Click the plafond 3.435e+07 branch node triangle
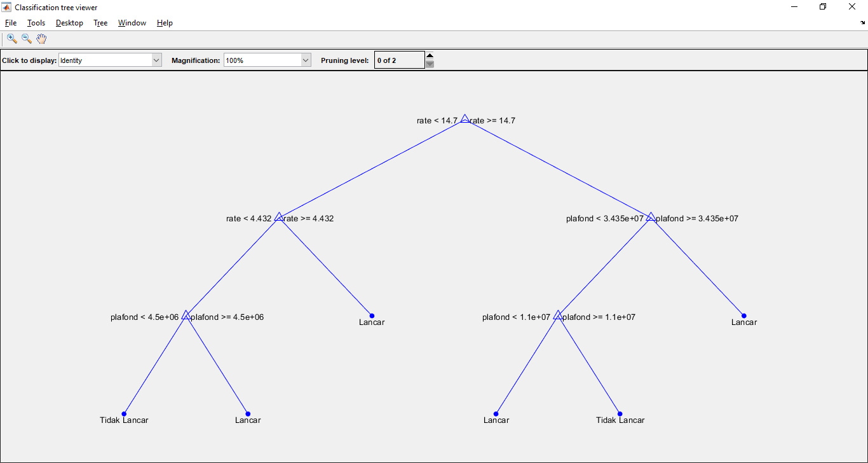The image size is (868, 463). 651,218
